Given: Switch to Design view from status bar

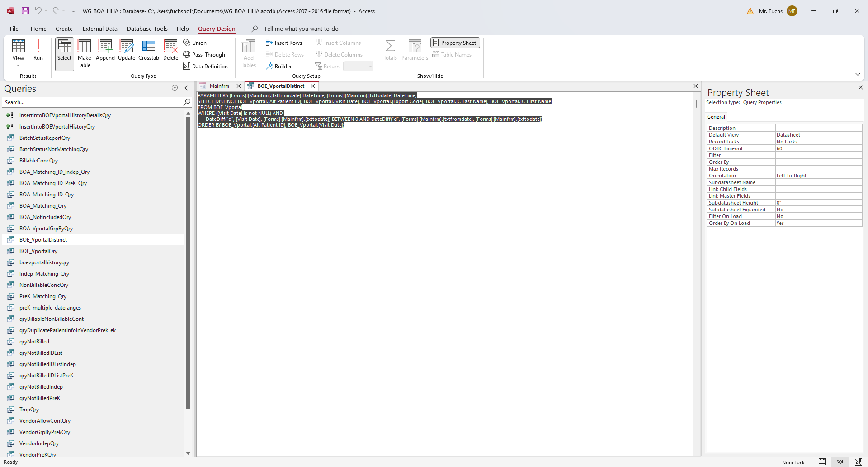Looking at the screenshot, I should (x=858, y=462).
